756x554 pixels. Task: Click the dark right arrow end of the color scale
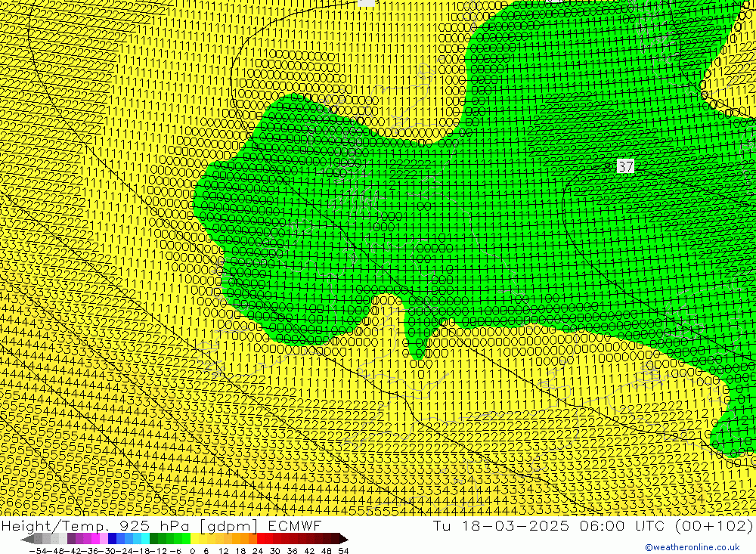coord(344,540)
